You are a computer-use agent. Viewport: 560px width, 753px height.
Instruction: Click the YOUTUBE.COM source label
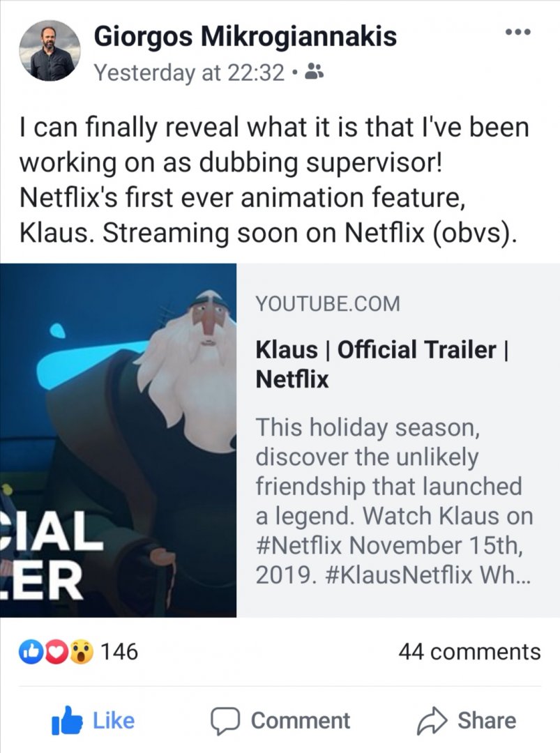coord(328,304)
